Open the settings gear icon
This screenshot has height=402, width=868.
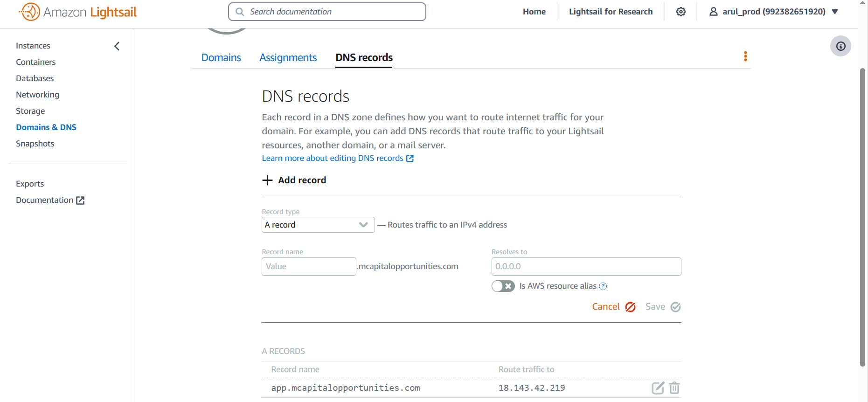681,12
